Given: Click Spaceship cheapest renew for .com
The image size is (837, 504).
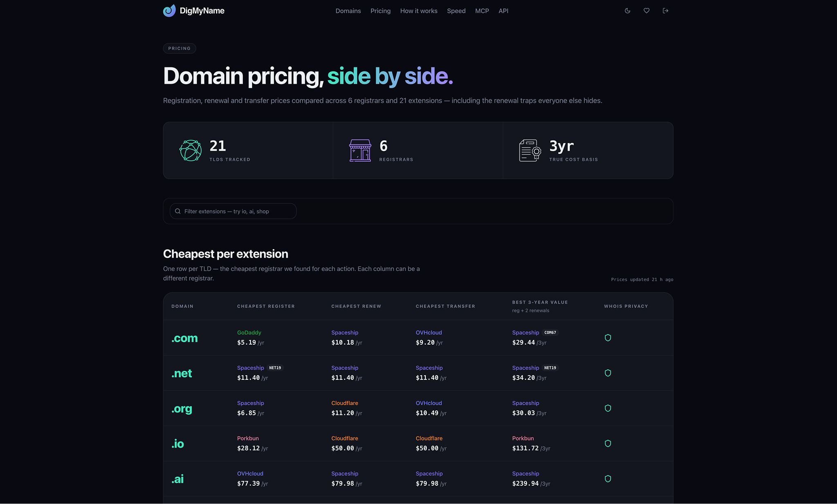Looking at the screenshot, I should click(x=345, y=332).
